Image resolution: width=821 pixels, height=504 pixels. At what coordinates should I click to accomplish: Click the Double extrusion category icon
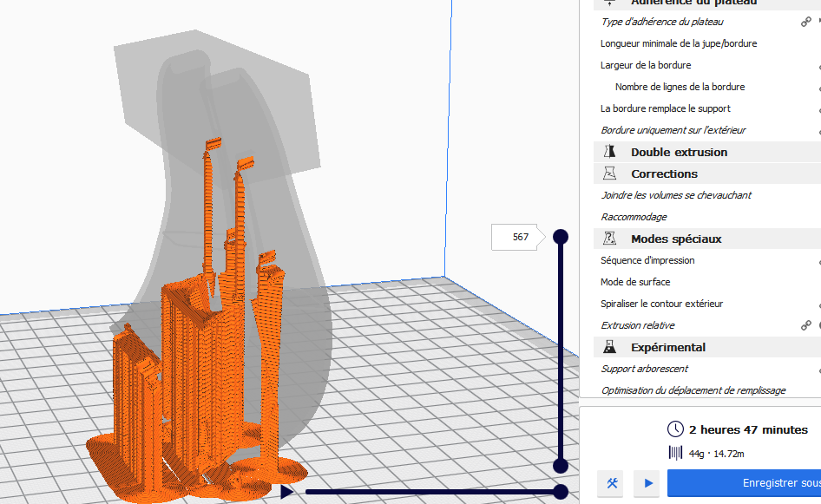point(610,152)
